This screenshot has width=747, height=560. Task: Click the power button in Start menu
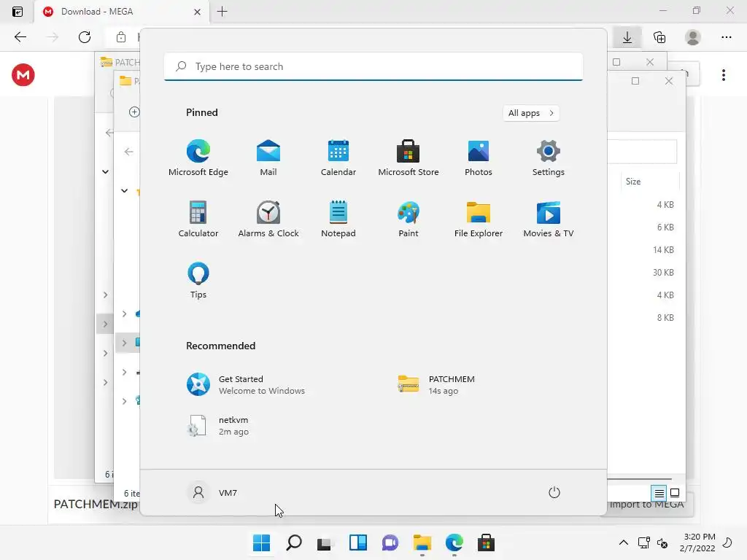pos(554,492)
